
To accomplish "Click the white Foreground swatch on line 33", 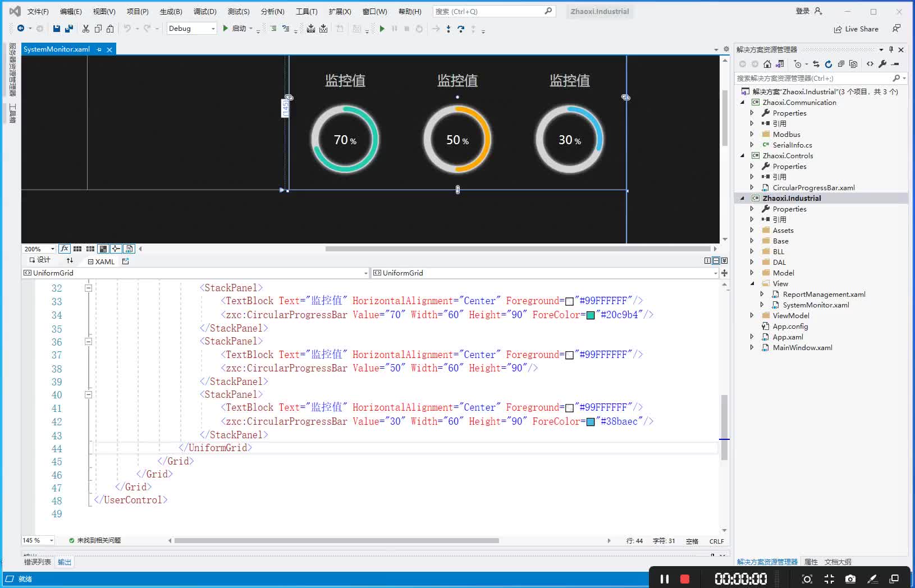I will tap(570, 301).
